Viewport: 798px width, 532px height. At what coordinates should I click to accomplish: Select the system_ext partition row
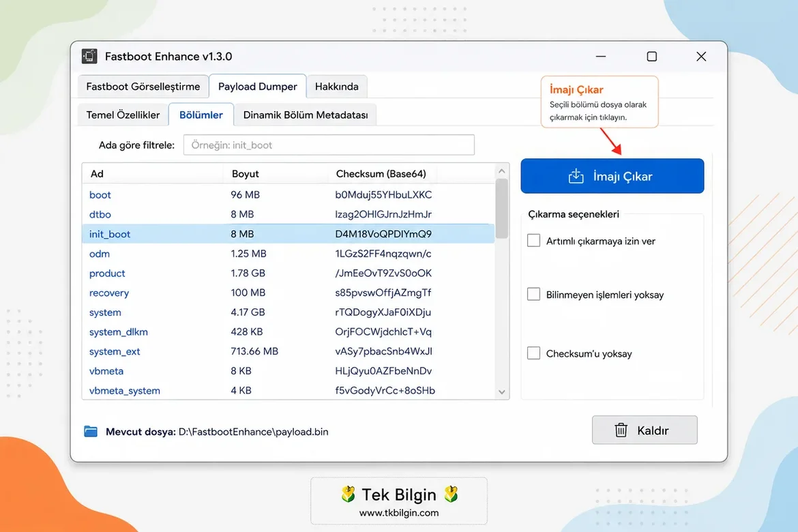coord(288,351)
